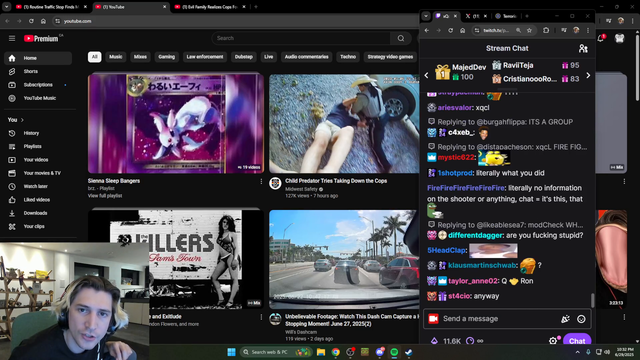Open Twitch chat settings gear
Image resolution: width=640 pixels, height=360 pixels.
coord(553,341)
